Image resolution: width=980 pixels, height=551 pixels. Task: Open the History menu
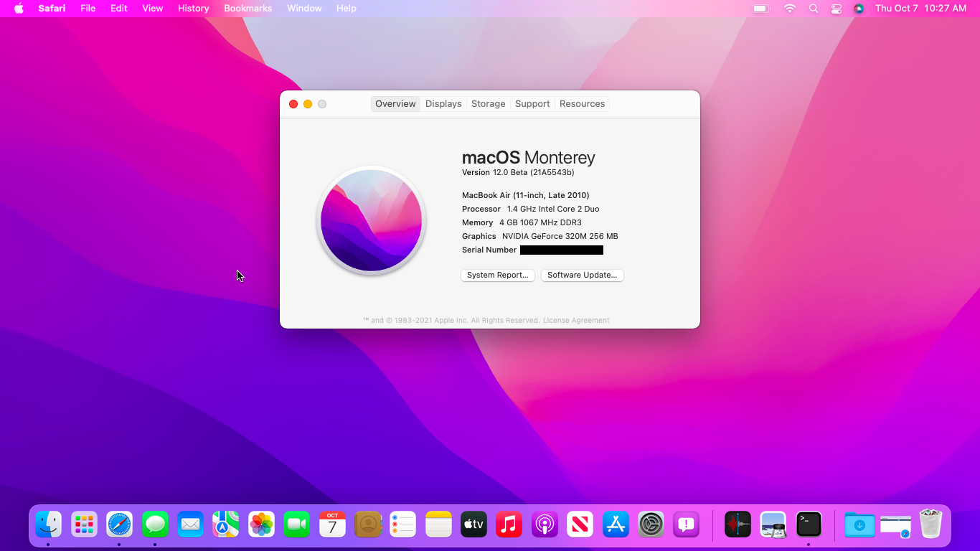pos(194,9)
